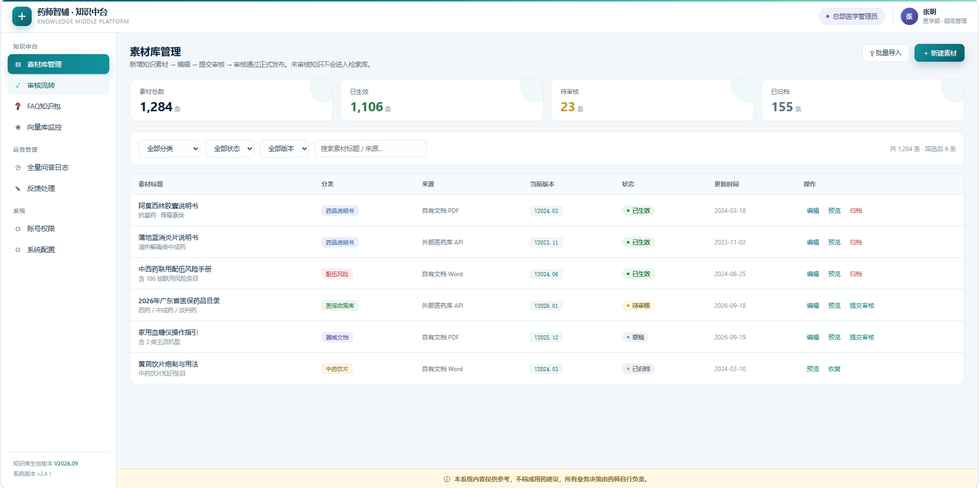Click 归档 for 蒲地蓝消炎片说明书
The image size is (980, 488).
855,242
